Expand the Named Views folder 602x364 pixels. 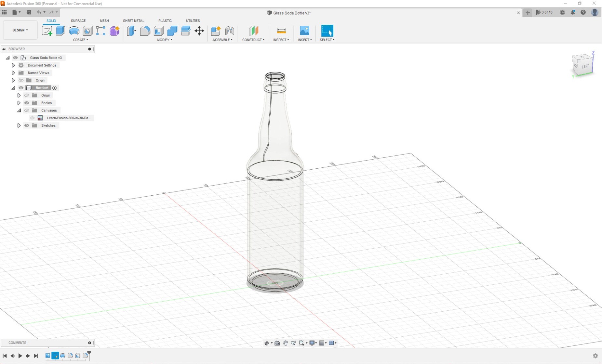(x=13, y=73)
